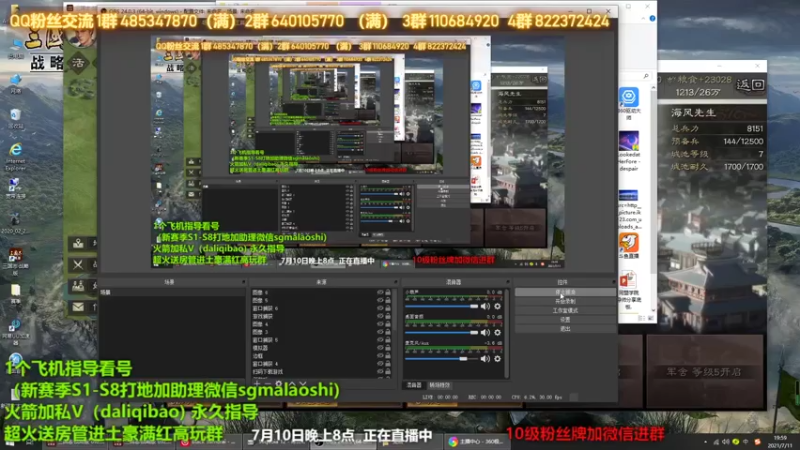Toggle visibility eye for 图像 4 source
800x450 pixels.
point(380,324)
